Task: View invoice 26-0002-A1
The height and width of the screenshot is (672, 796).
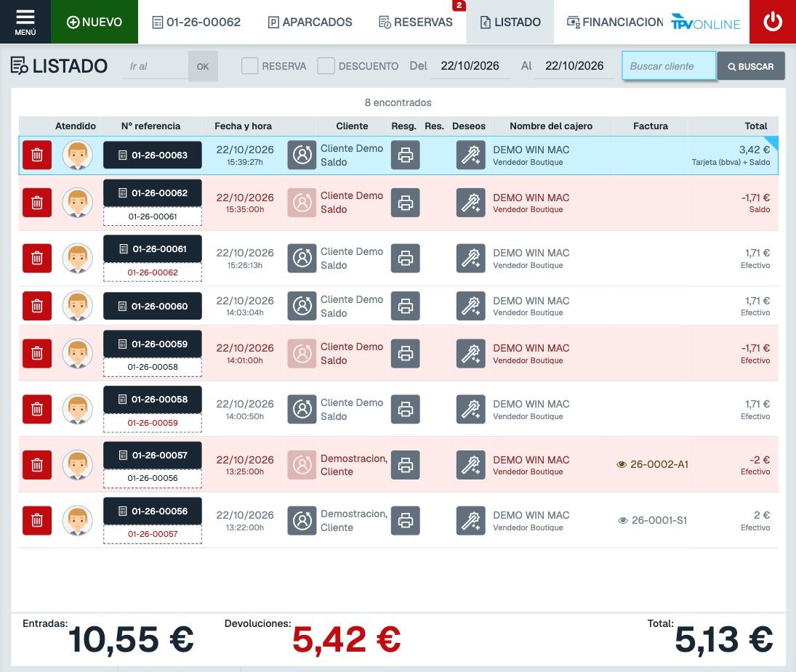Action: 652,464
